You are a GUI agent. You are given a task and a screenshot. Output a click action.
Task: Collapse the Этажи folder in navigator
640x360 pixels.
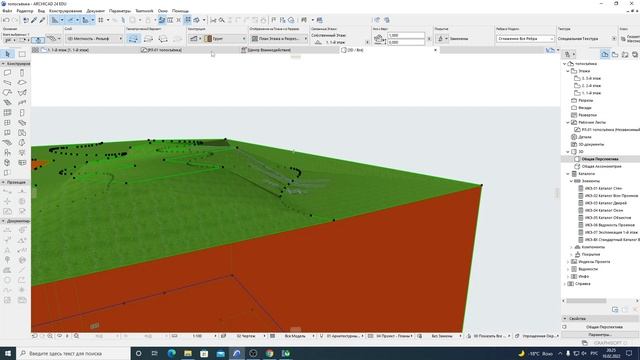[x=568, y=71]
